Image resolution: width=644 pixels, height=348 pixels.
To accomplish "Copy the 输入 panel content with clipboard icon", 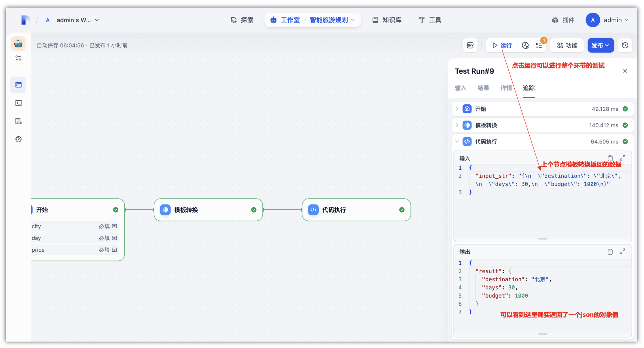I will [610, 158].
